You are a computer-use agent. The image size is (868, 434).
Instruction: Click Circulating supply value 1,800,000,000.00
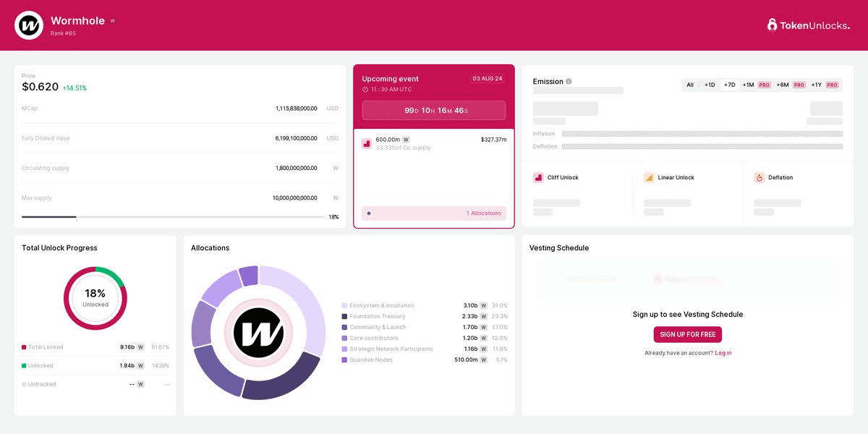point(297,169)
